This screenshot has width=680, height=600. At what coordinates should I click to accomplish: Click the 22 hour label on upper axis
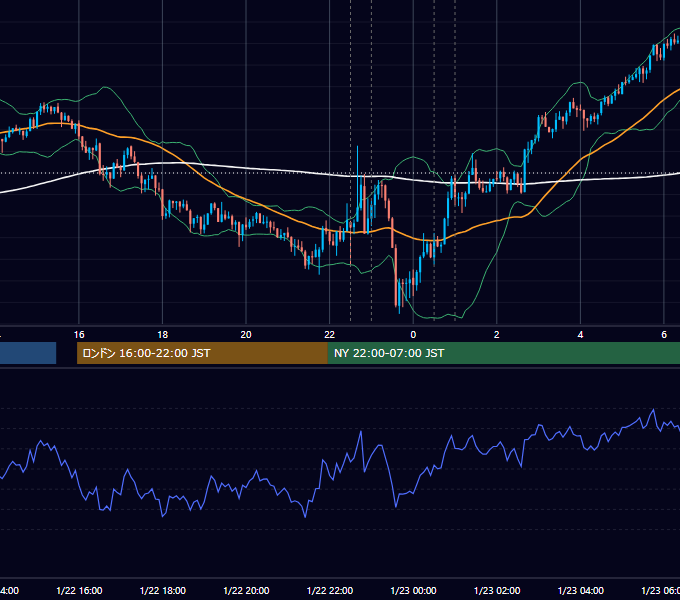[330, 335]
